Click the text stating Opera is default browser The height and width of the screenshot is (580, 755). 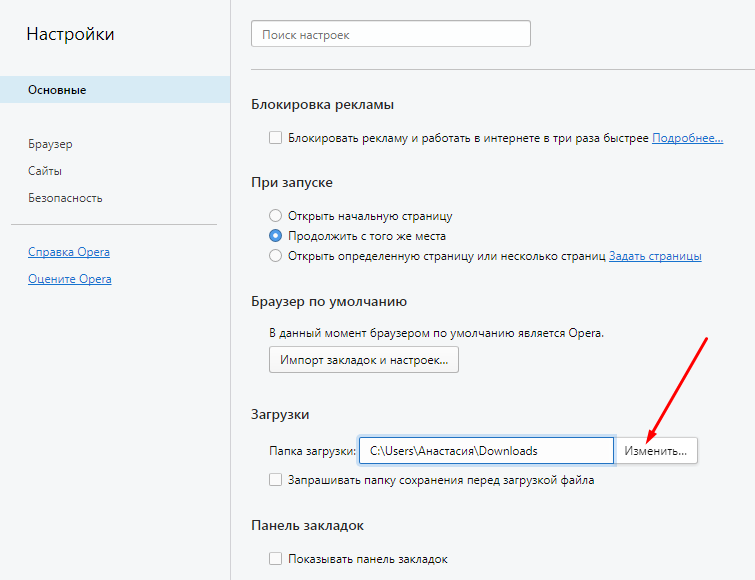(436, 333)
